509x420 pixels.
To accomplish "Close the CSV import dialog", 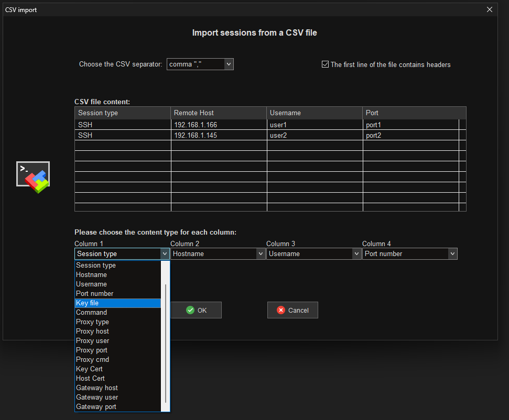I will [x=489, y=9].
